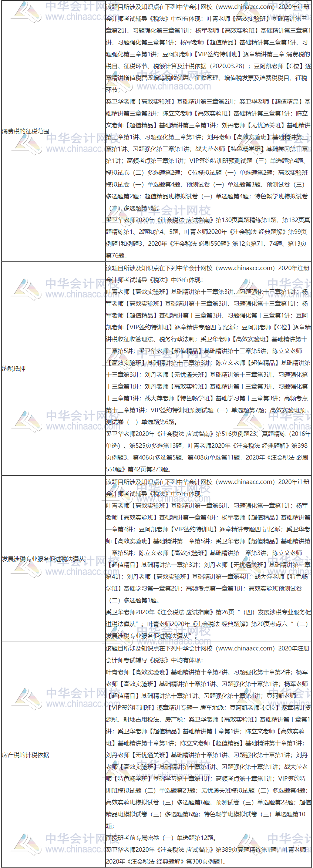The width and height of the screenshot is (313, 868).
Task: Click line starting '奚卫华老师【高效实验班】基础精讲第三章第2讲'
Action: pos(208,102)
